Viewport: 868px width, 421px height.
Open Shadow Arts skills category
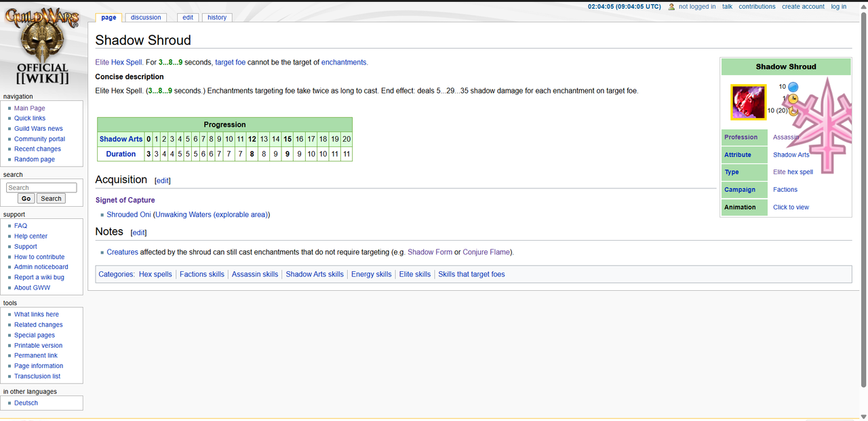coord(315,275)
